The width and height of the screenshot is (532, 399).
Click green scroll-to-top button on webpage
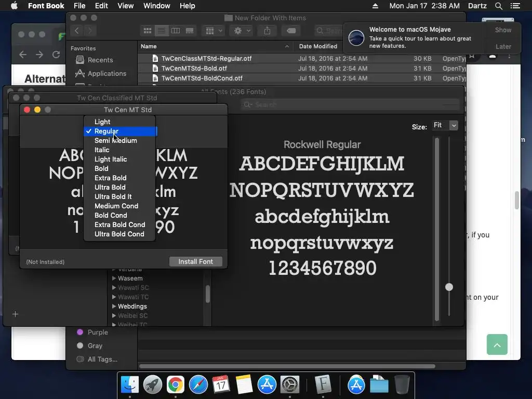coord(497,345)
